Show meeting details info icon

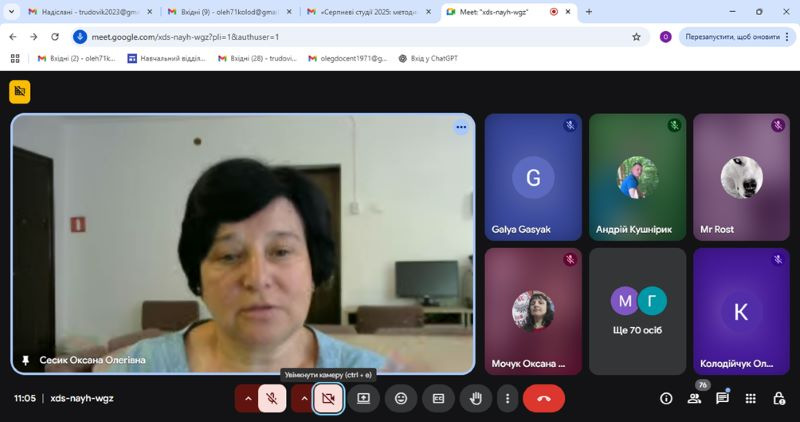666,399
